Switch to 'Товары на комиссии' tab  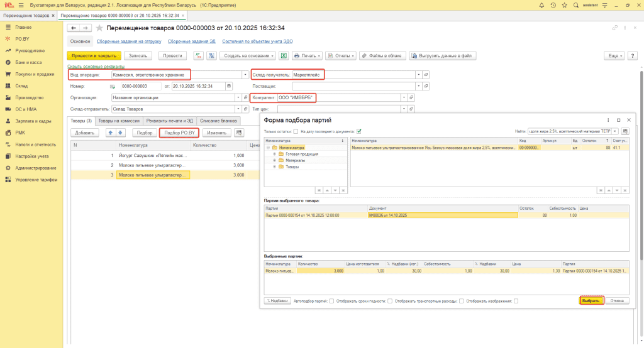(119, 121)
